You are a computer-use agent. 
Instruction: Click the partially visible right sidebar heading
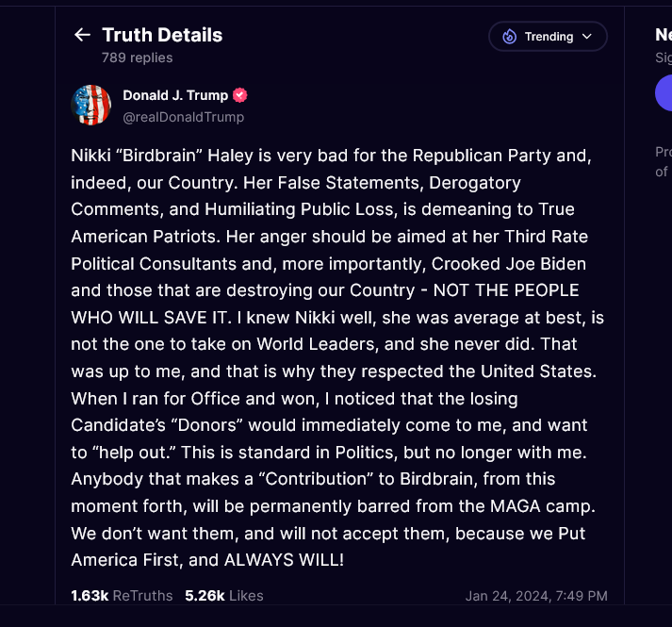click(664, 35)
